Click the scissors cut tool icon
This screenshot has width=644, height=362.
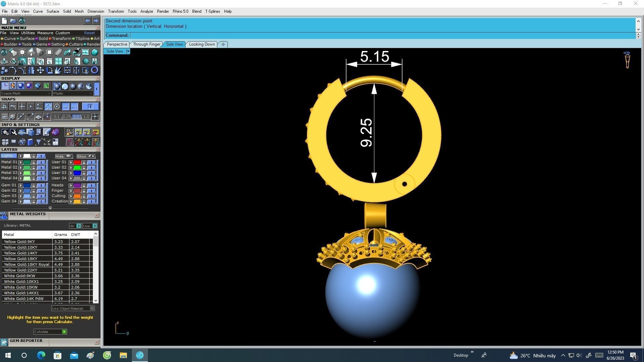coord(85,70)
